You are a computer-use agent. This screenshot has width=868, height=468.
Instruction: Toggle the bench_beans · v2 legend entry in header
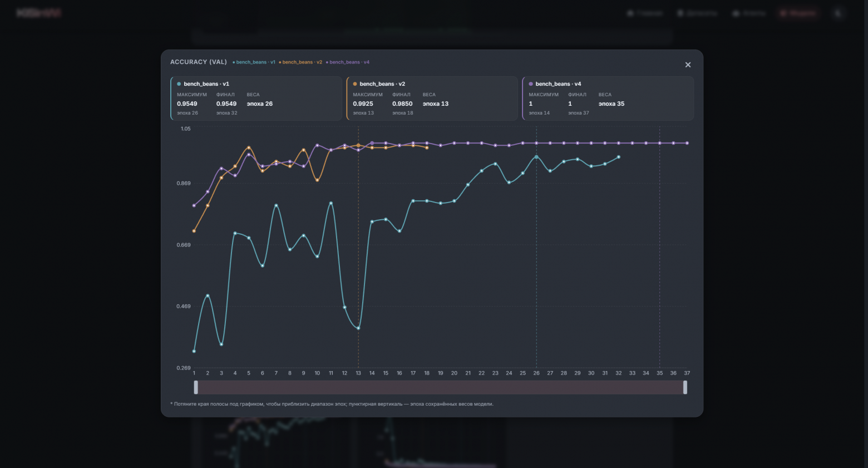coord(300,62)
